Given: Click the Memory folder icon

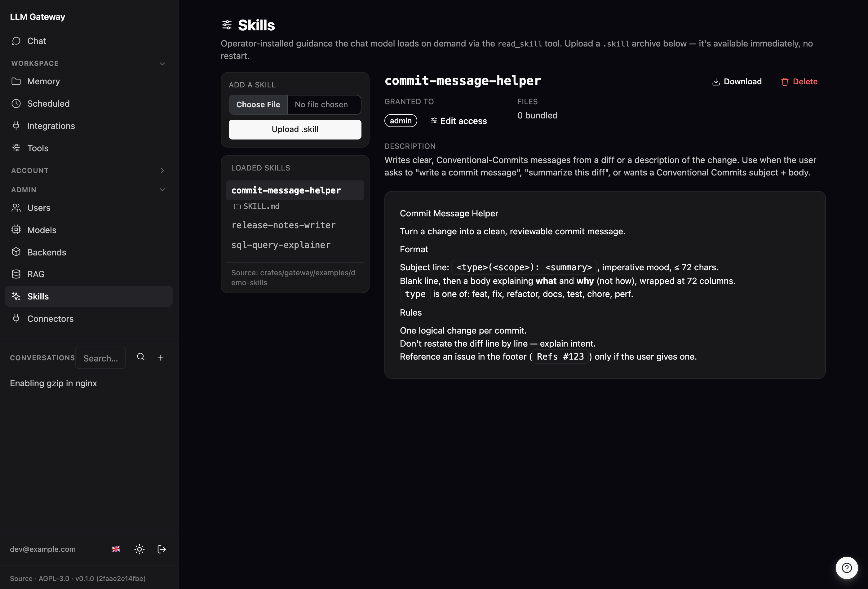Looking at the screenshot, I should [x=16, y=82].
